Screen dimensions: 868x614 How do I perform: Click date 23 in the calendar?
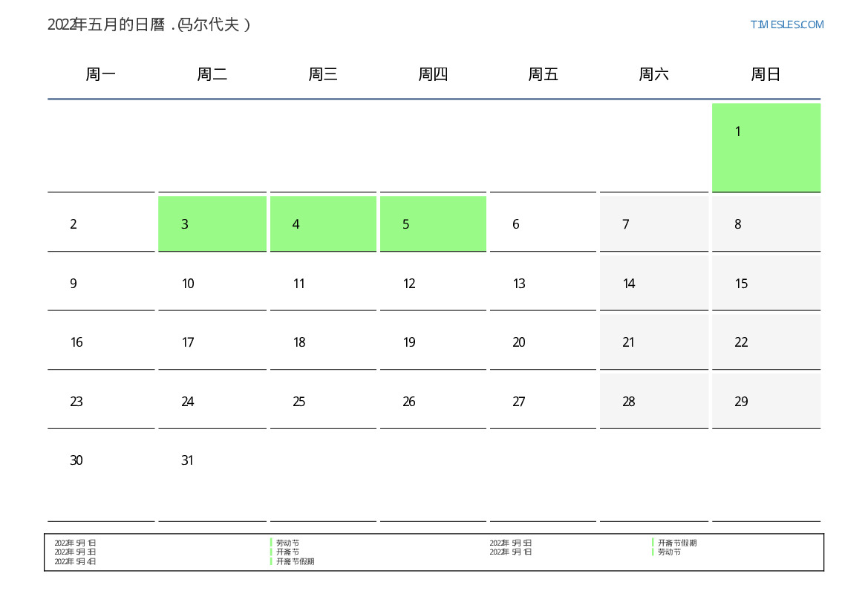click(76, 402)
